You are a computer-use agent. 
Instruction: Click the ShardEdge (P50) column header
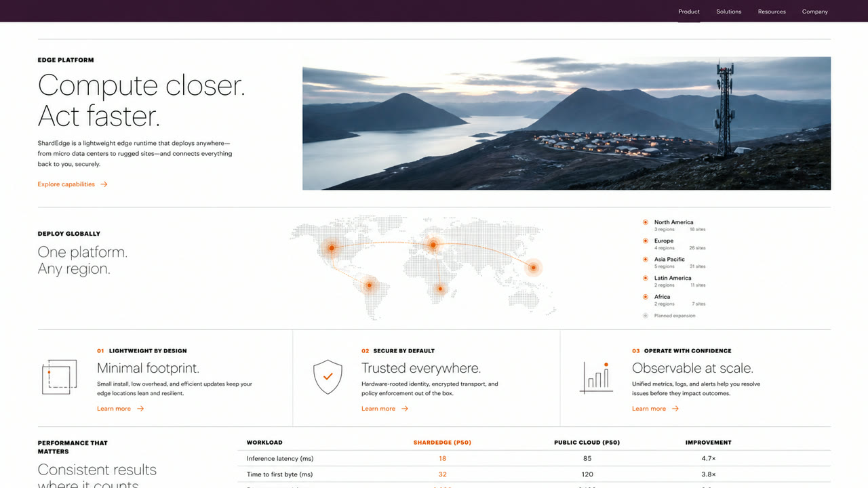click(x=442, y=443)
